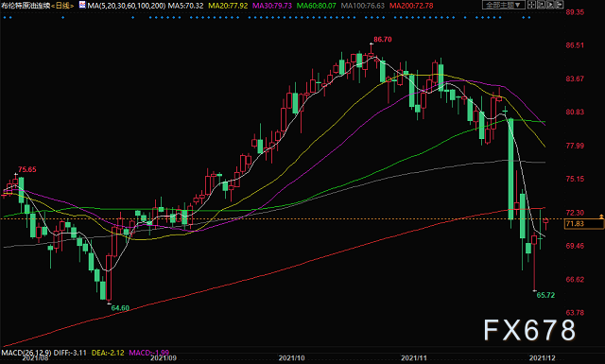
Task: Click the yellow MA20:77.92 label
Action: [228, 6]
